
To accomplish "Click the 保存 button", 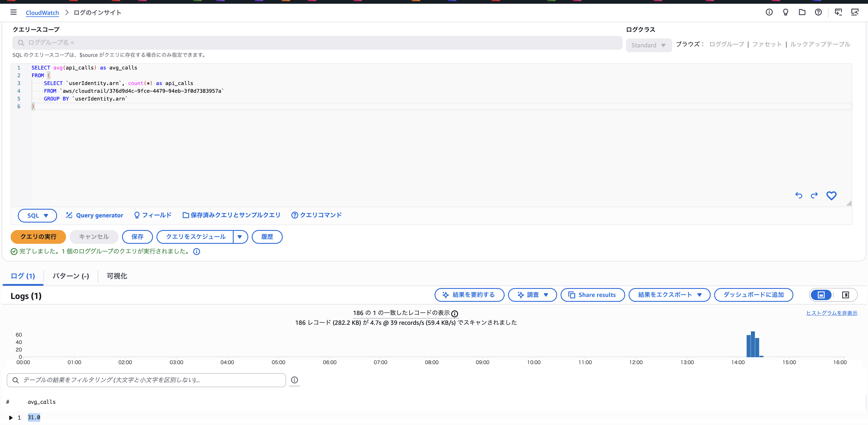I will point(137,237).
